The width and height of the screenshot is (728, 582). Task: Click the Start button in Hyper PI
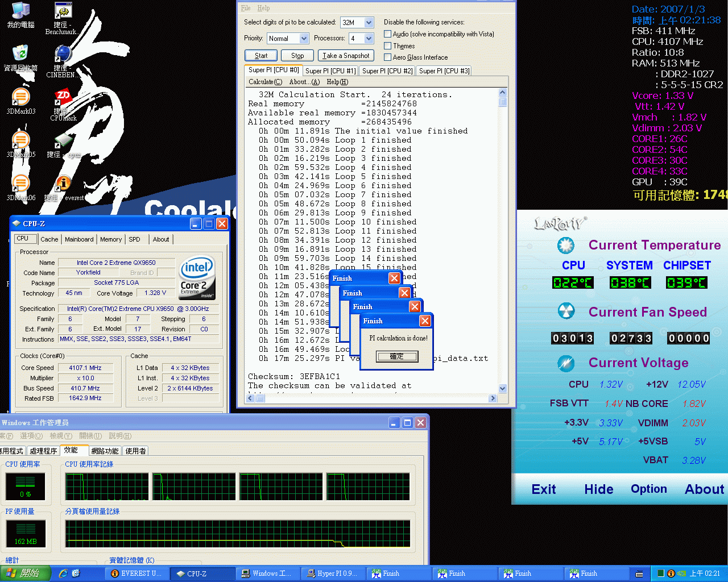(x=261, y=56)
